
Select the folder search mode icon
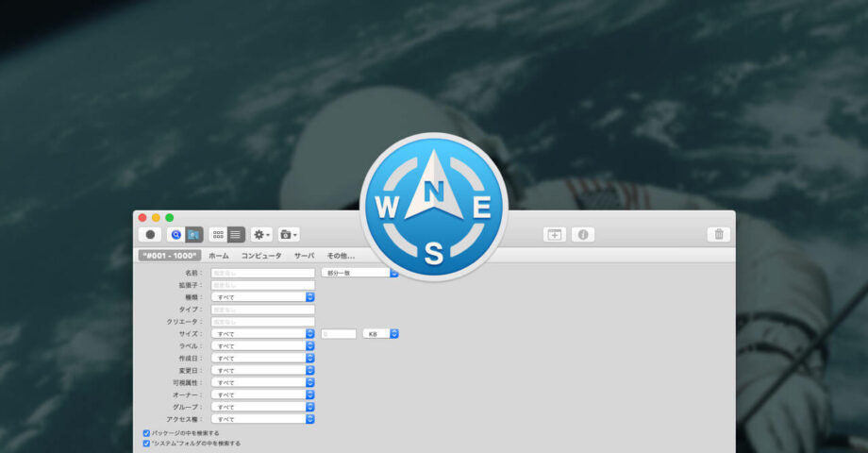[193, 234]
